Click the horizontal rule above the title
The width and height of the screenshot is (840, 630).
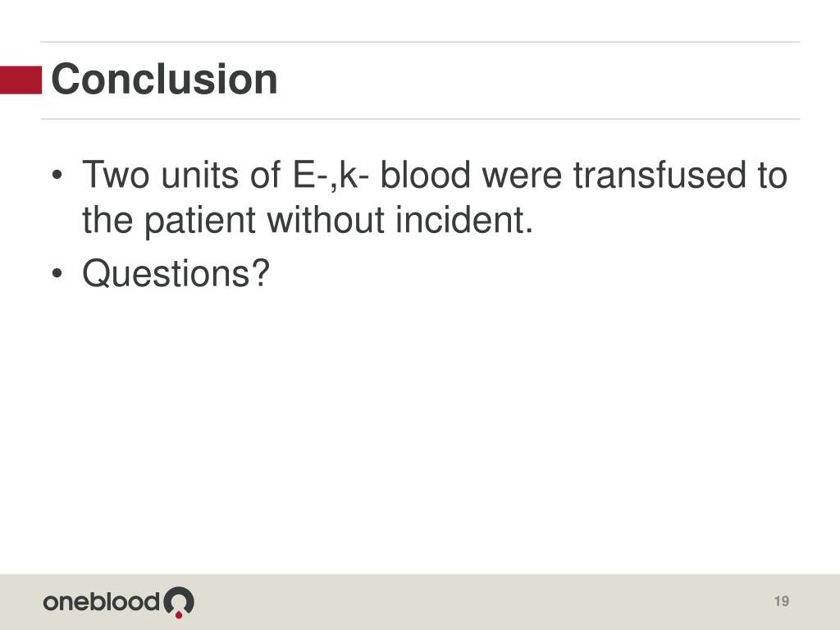[420, 42]
